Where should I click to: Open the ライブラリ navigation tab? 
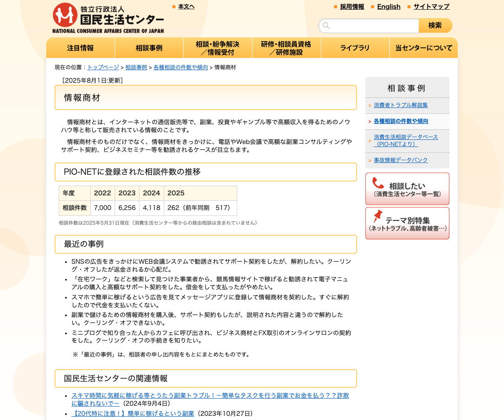tap(355, 48)
